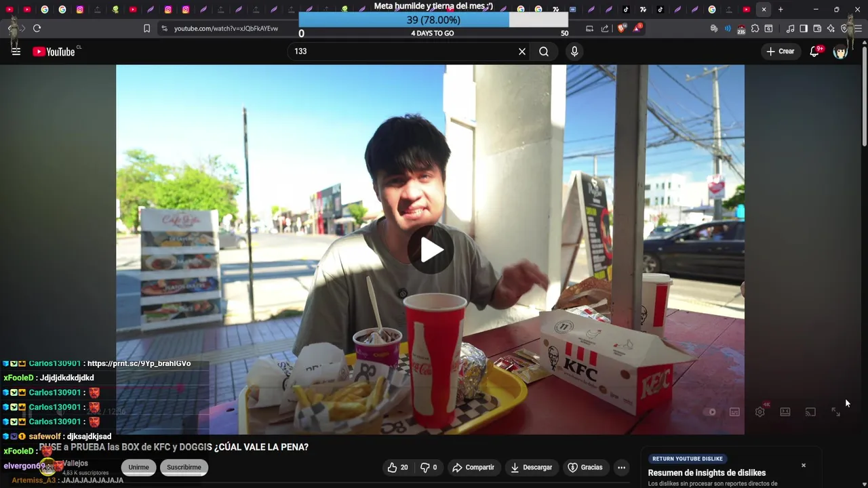Open the Crear create menu

coord(780,52)
